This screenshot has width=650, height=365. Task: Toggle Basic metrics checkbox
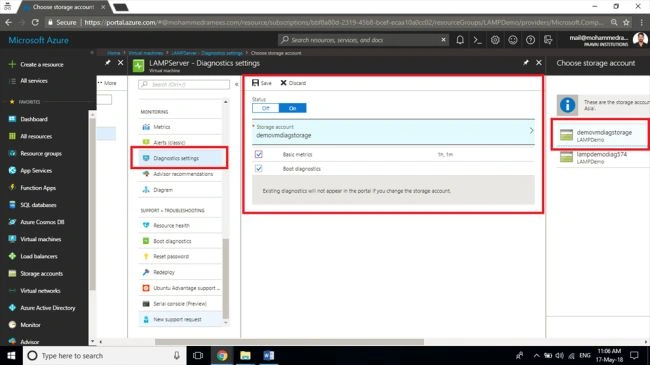pos(259,154)
